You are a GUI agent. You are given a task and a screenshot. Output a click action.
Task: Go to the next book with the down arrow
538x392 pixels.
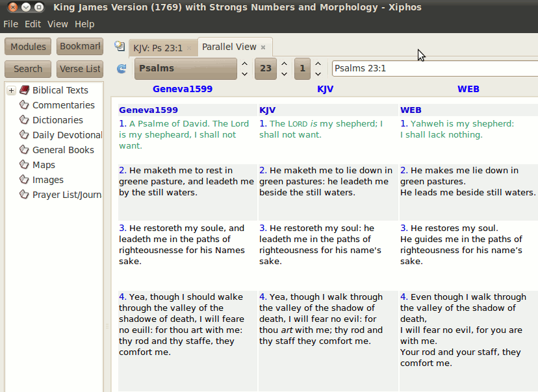click(x=245, y=74)
